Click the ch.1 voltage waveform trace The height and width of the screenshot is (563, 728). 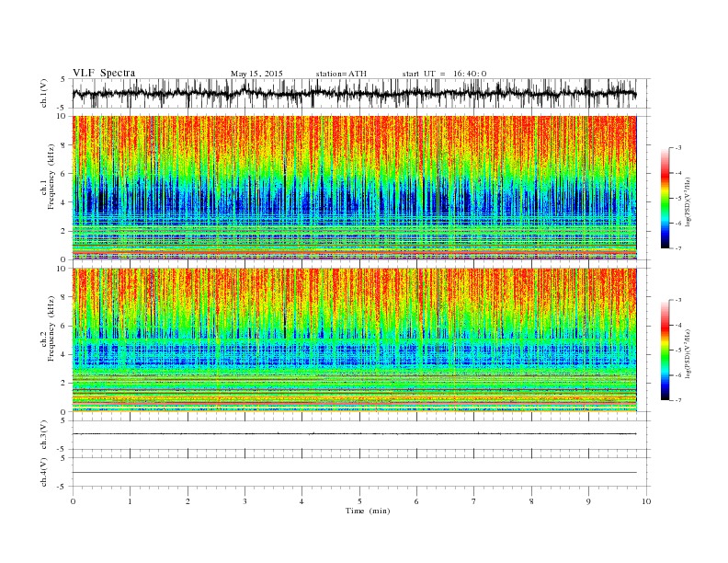[x=354, y=93]
